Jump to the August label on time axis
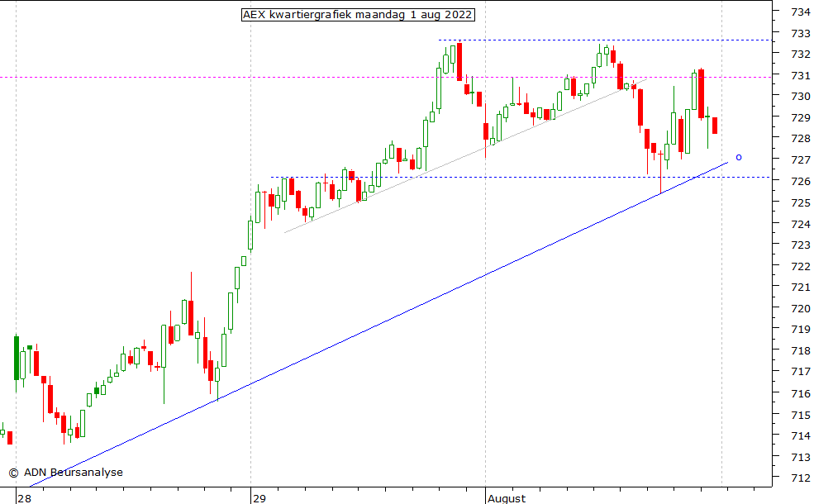The height and width of the screenshot is (504, 814). 506,498
